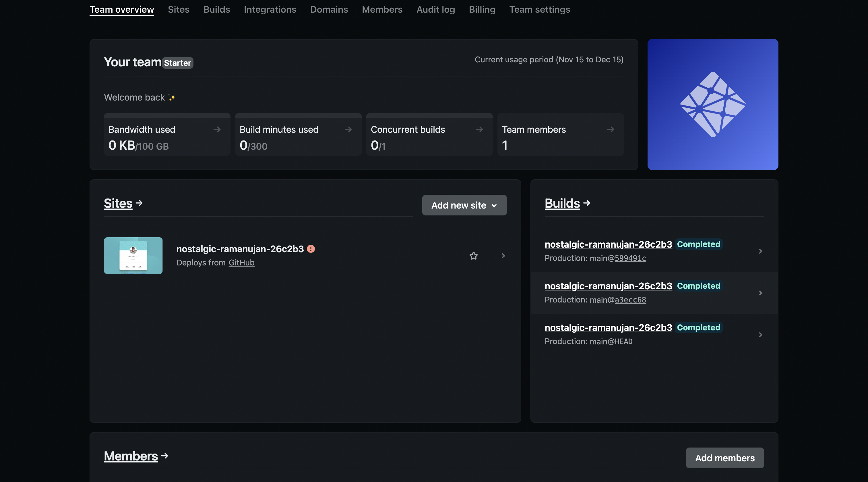868x482 pixels.
Task: Open the nostalgic-ramanujan site thumbnail
Action: tap(133, 256)
